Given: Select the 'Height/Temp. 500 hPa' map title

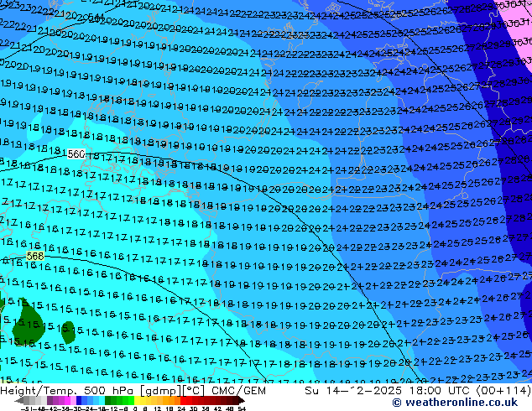Looking at the screenshot, I should tap(66, 391).
